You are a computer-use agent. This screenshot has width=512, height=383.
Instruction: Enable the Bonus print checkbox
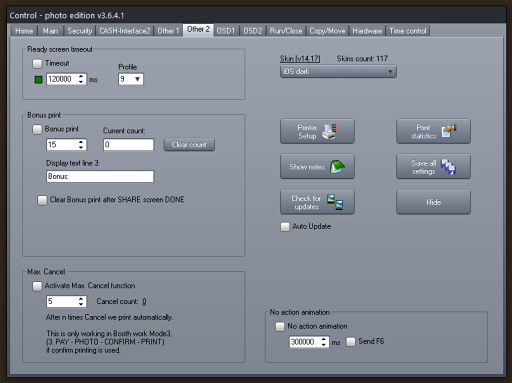click(x=37, y=129)
